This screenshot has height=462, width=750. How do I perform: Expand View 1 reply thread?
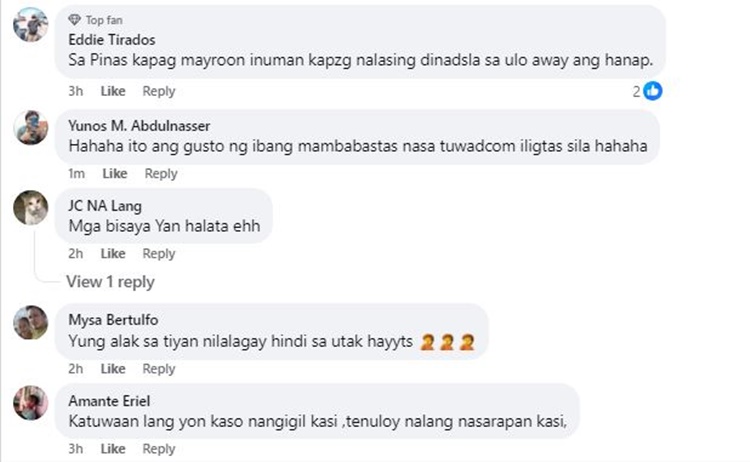pyautogui.click(x=110, y=282)
